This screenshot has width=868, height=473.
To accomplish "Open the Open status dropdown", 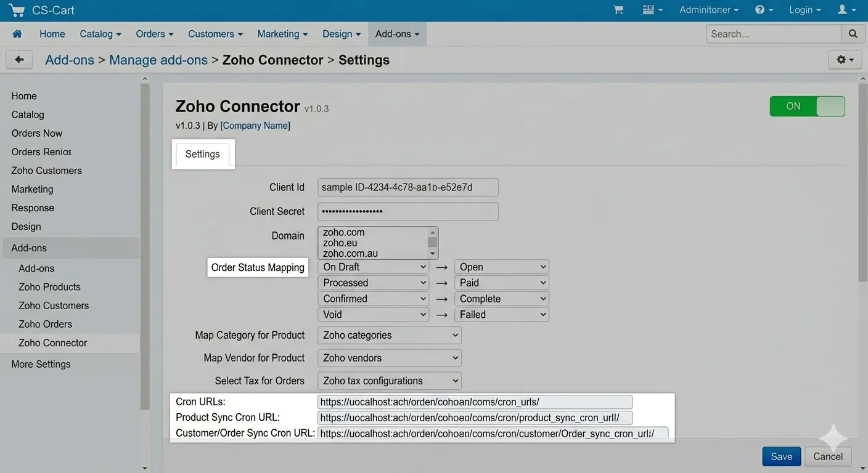I will point(502,267).
